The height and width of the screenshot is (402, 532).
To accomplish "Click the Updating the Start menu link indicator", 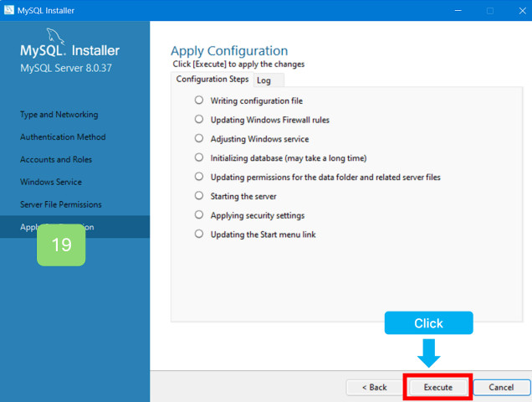I will pos(199,234).
